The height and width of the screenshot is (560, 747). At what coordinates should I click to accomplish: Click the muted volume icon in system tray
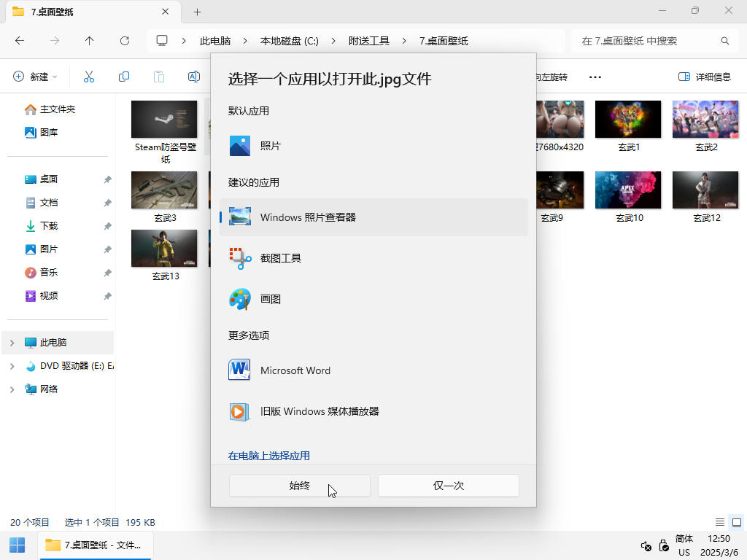(x=645, y=546)
